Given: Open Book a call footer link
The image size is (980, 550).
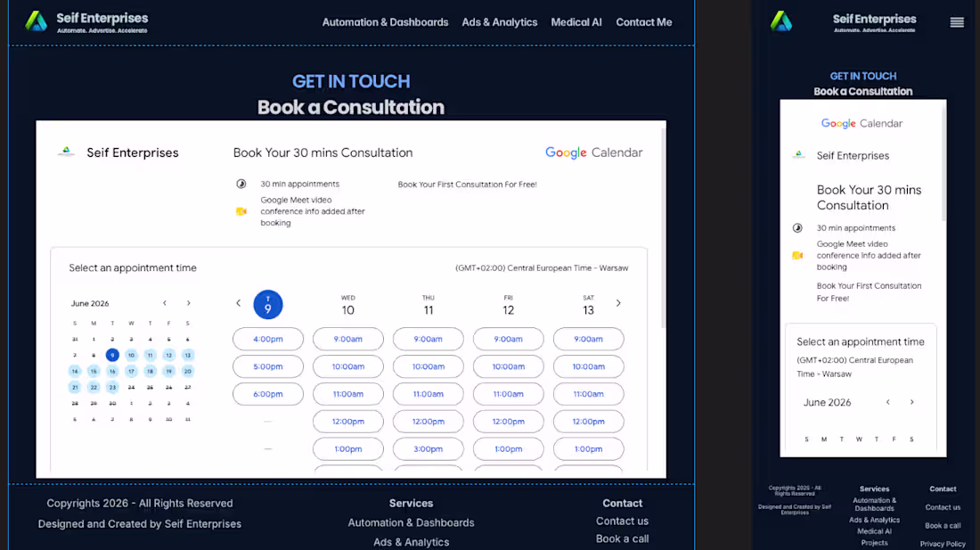Looking at the screenshot, I should [x=623, y=538].
